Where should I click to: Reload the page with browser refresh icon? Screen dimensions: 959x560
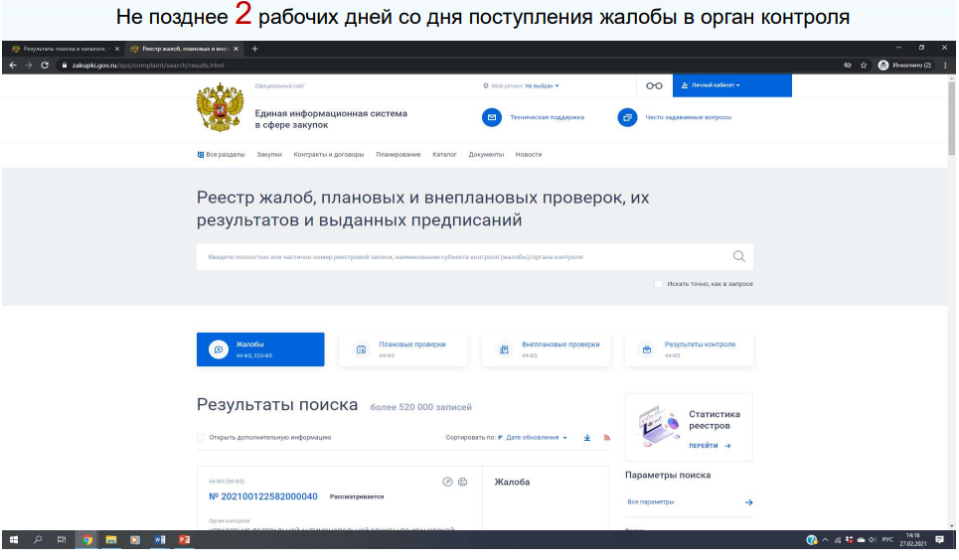pos(45,66)
